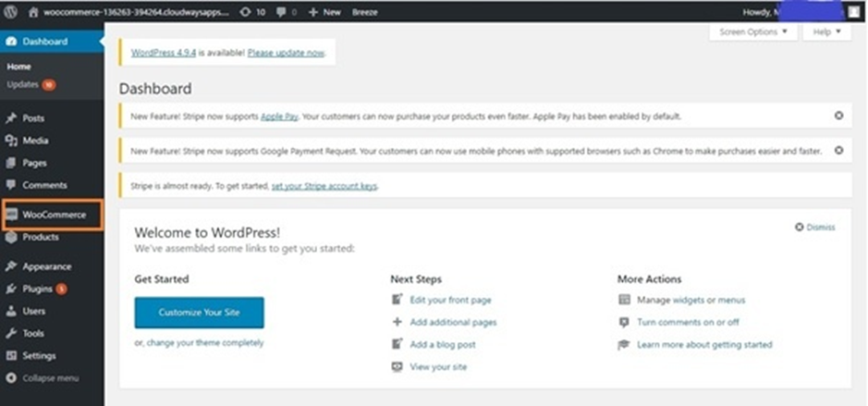Dismiss the Apple Pay Stripe notice

click(838, 116)
